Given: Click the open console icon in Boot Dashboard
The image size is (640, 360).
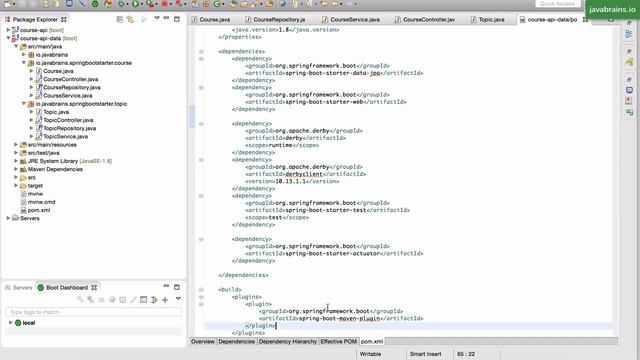Looking at the screenshot, I should [122, 300].
